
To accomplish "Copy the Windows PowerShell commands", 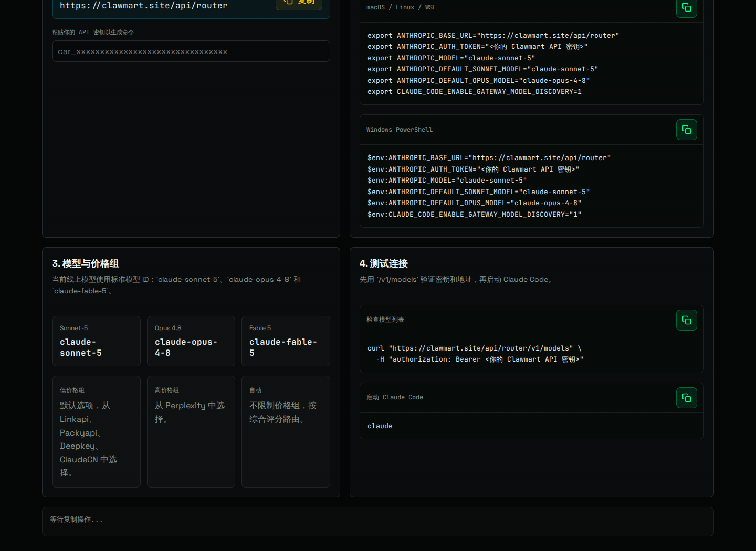I will pyautogui.click(x=686, y=130).
